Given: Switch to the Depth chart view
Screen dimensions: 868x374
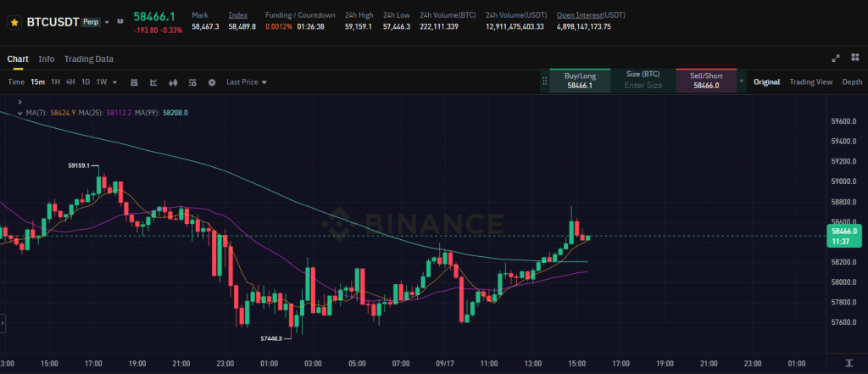Looking at the screenshot, I should (852, 82).
